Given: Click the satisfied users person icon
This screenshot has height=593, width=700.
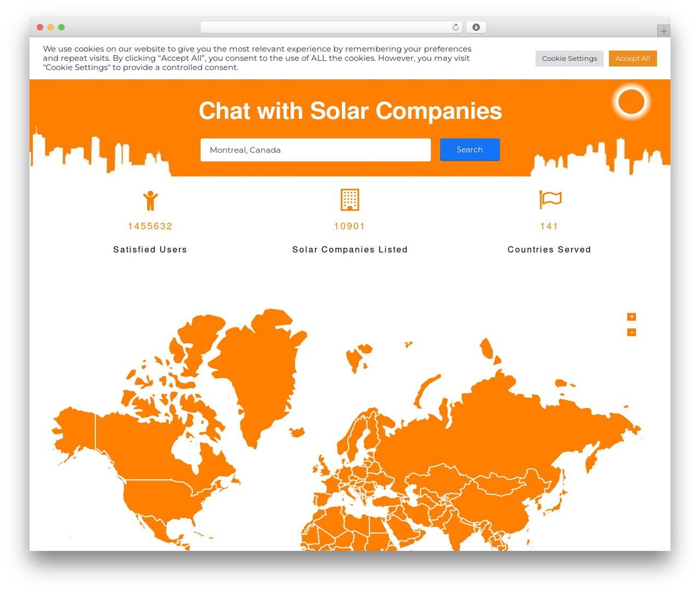Looking at the screenshot, I should [x=150, y=200].
